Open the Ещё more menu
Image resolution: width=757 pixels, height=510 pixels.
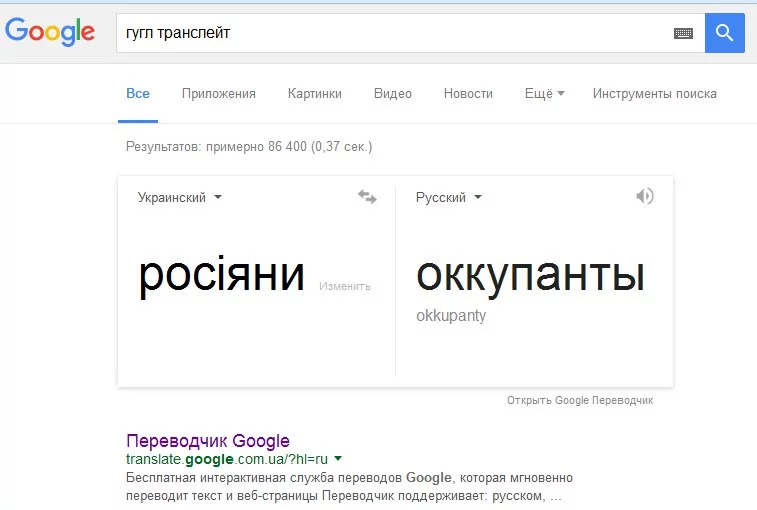tap(544, 94)
